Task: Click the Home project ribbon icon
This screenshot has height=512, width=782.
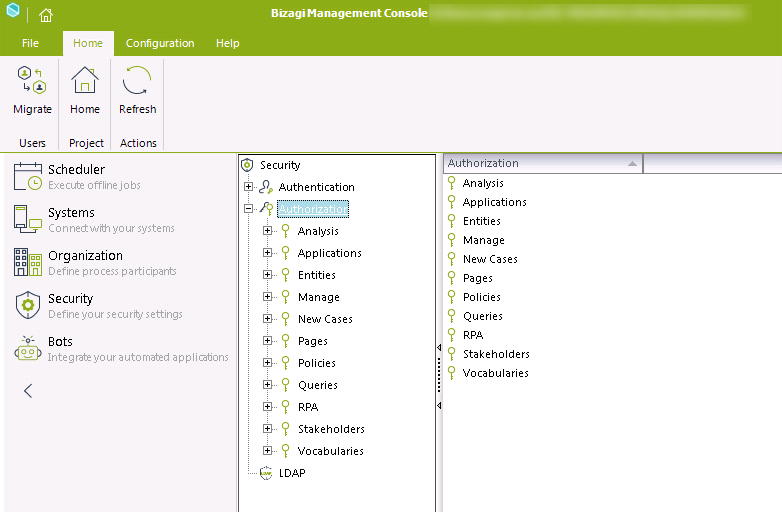Action: [x=85, y=80]
